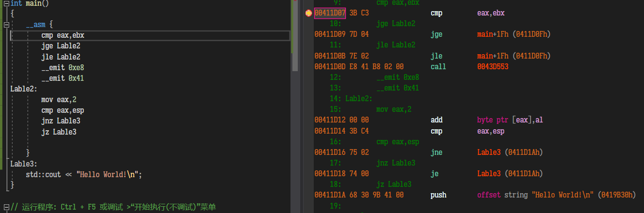Collapse the comment block starting with 运行程序
The height and width of the screenshot is (213, 644).
[6, 207]
